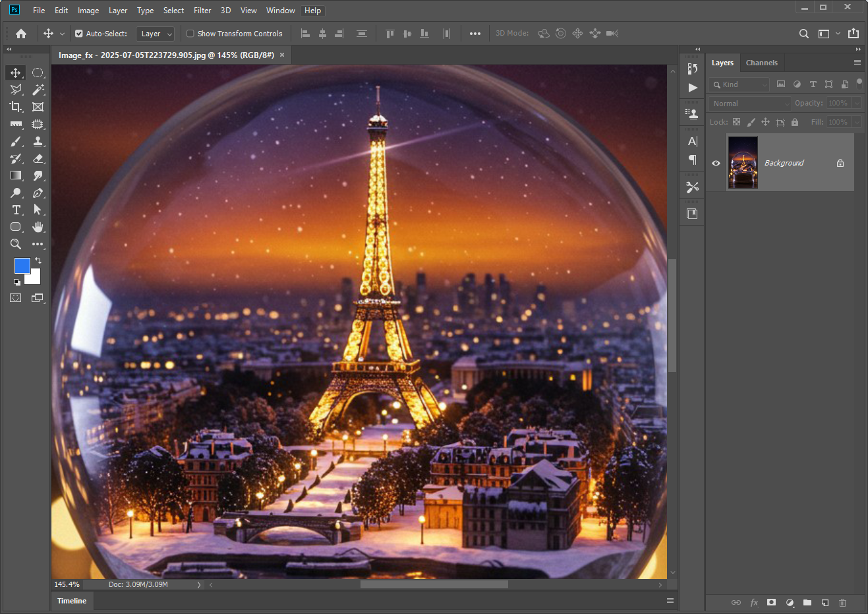This screenshot has height=614, width=868.
Task: Open the Filter menu
Action: [x=202, y=11]
